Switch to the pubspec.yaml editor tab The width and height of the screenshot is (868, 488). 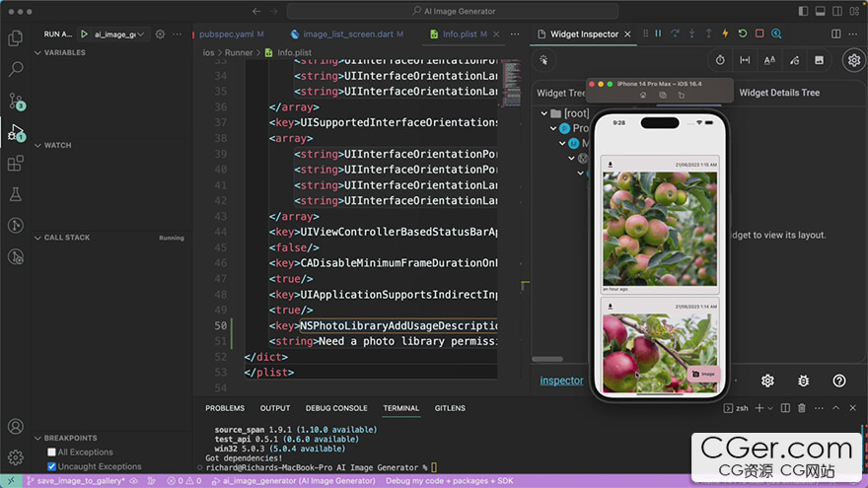point(225,35)
